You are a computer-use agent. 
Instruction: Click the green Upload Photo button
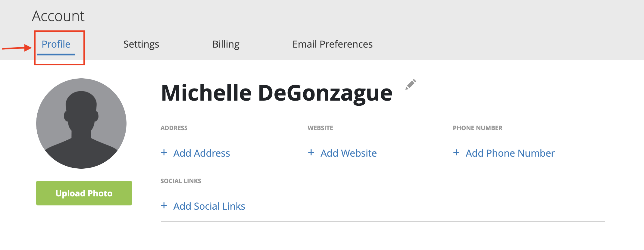[x=84, y=193]
